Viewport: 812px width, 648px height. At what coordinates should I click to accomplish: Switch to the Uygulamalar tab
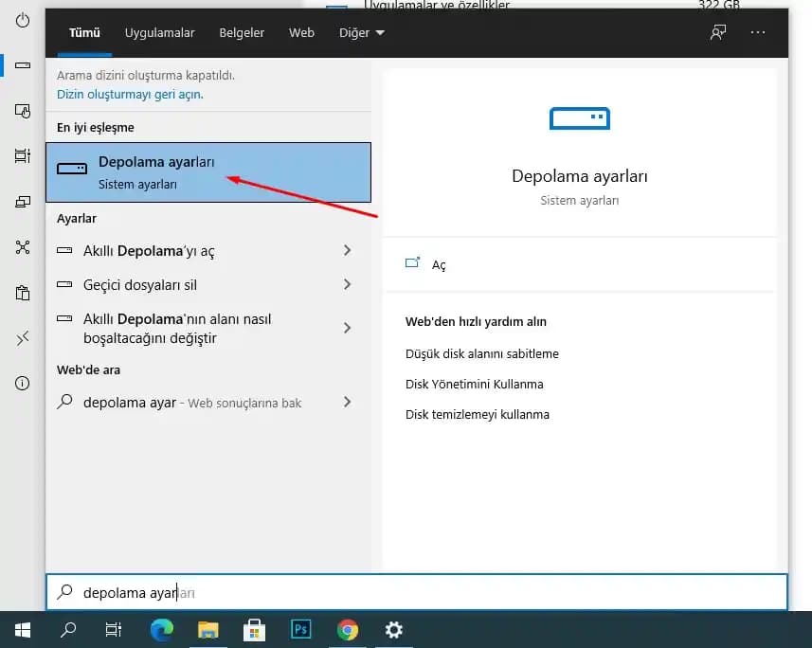(159, 31)
